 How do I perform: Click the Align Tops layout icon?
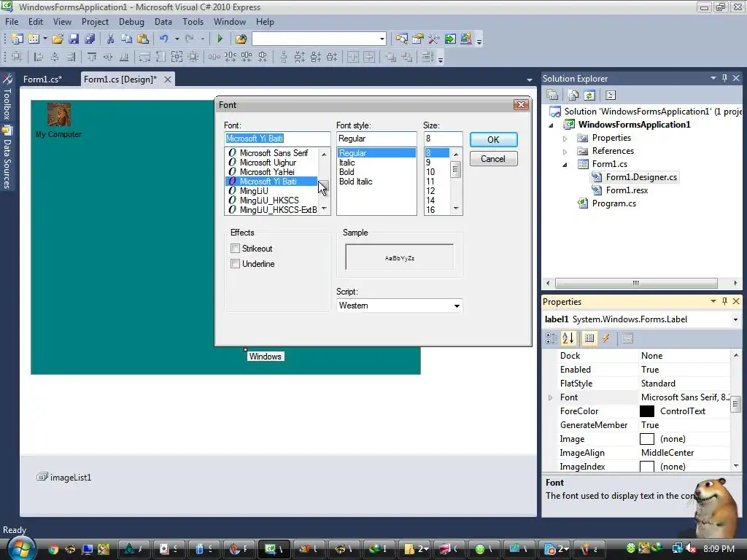91,57
